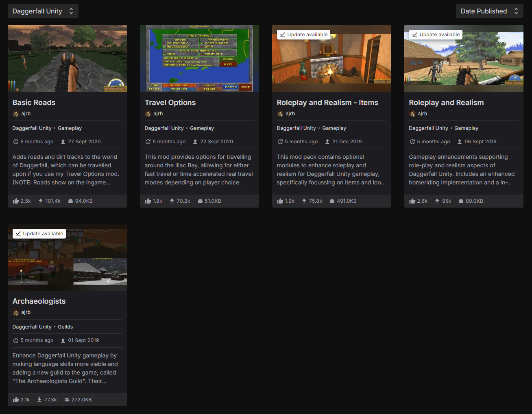This screenshot has width=532, height=414.
Task: Click the file size icon beside 272.0KB
Action: tap(67, 400)
